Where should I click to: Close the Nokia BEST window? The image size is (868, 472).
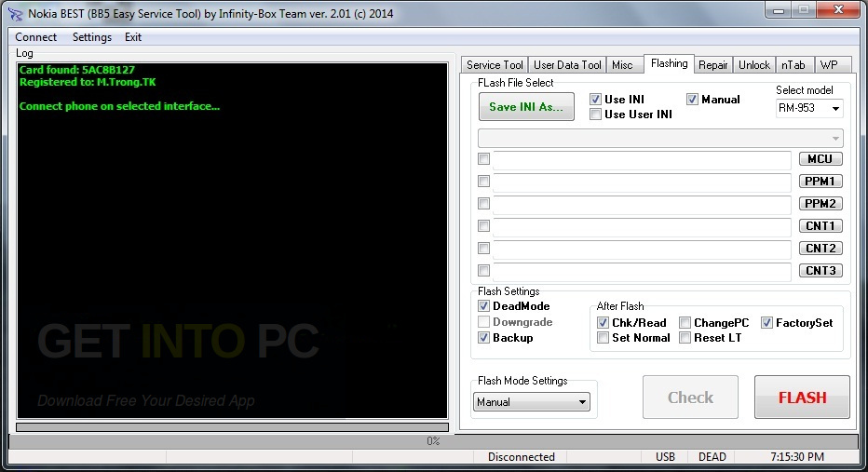click(838, 10)
